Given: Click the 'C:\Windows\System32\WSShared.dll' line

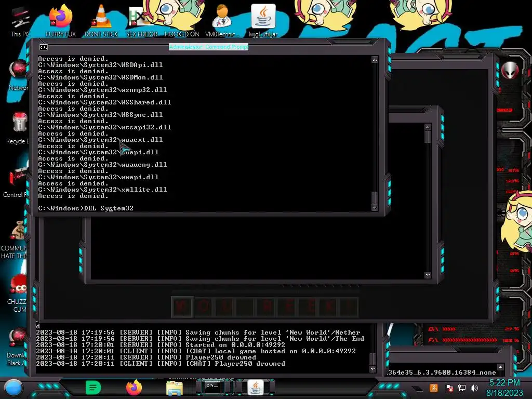Looking at the screenshot, I should click(104, 102).
